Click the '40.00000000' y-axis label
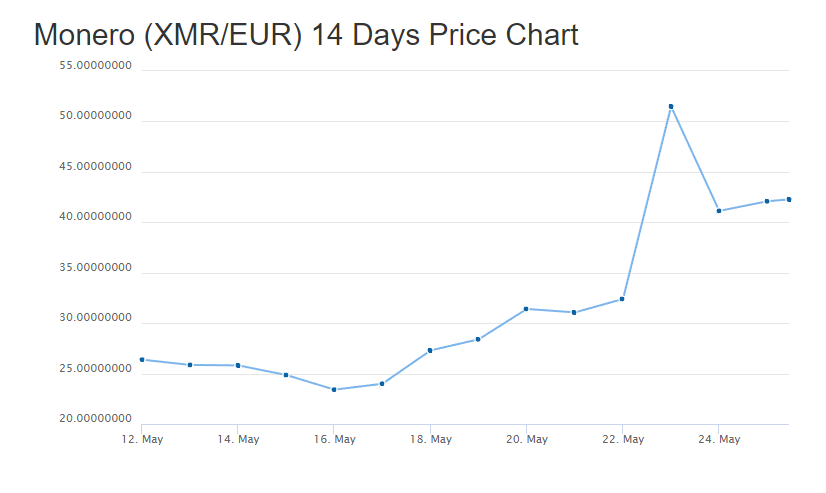This screenshot has width=826, height=493. [95, 216]
